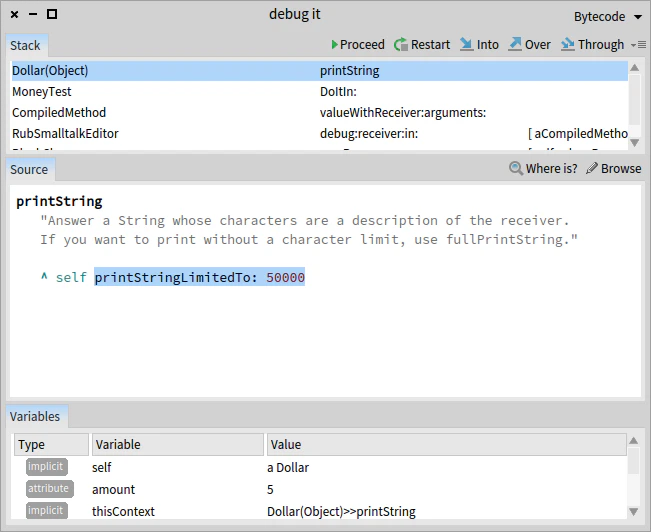
Task: Click the self keyword in source
Action: (x=71, y=277)
